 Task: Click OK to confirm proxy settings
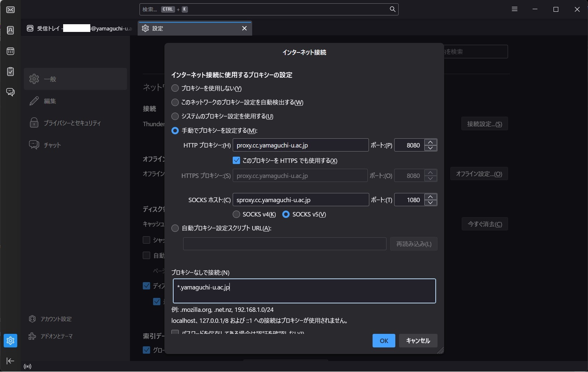[384, 341]
